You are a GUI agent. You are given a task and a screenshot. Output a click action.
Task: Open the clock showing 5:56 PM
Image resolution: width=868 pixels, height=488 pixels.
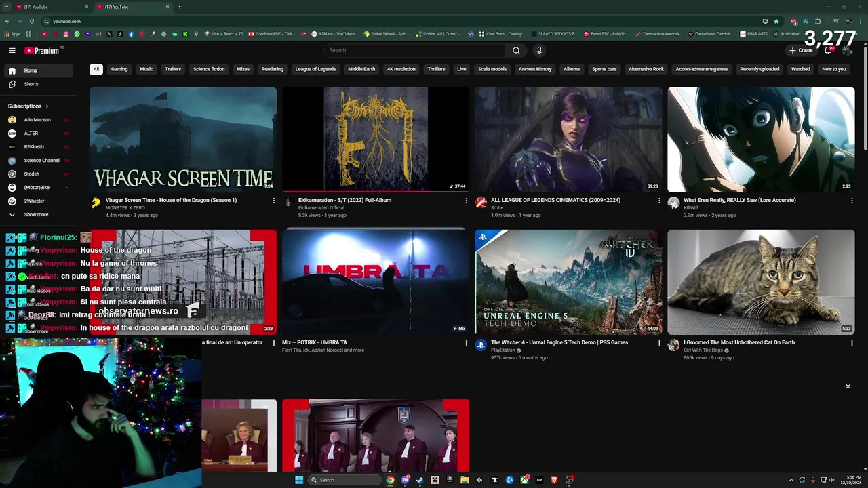[852, 480]
